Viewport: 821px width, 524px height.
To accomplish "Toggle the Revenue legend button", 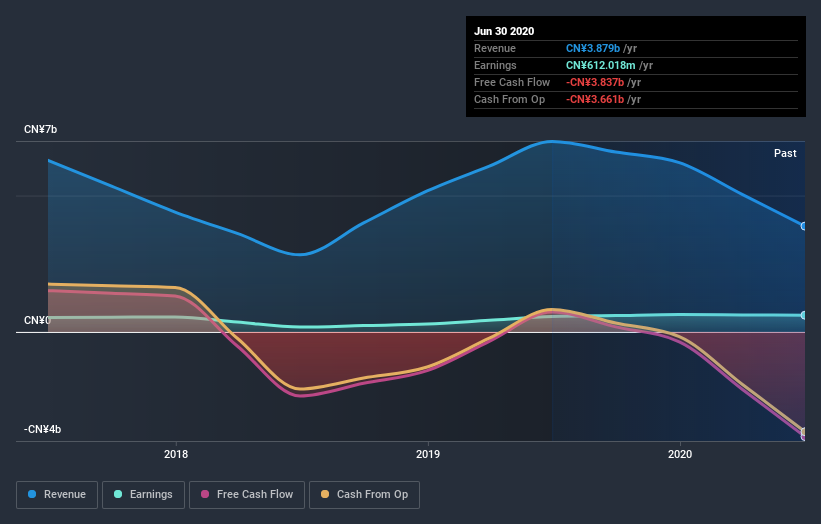I will pyautogui.click(x=57, y=495).
